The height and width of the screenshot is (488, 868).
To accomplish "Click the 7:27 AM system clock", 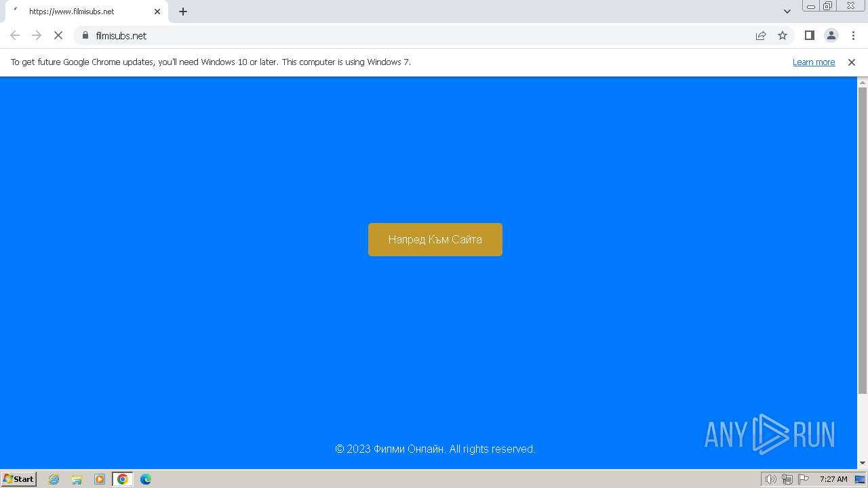I will coord(833,479).
